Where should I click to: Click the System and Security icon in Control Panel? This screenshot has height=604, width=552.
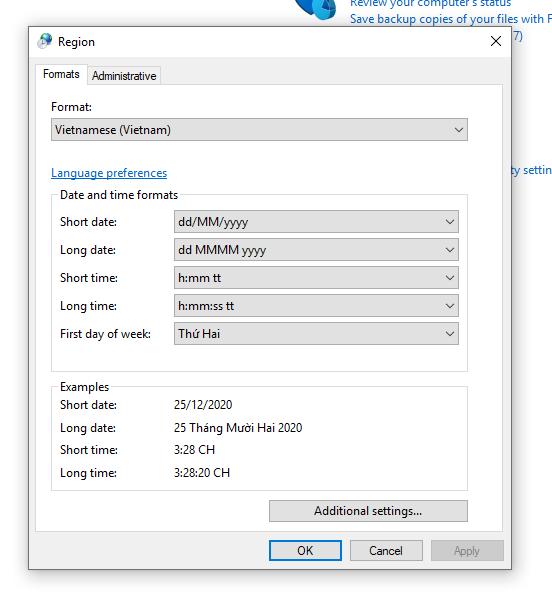pyautogui.click(x=316, y=8)
